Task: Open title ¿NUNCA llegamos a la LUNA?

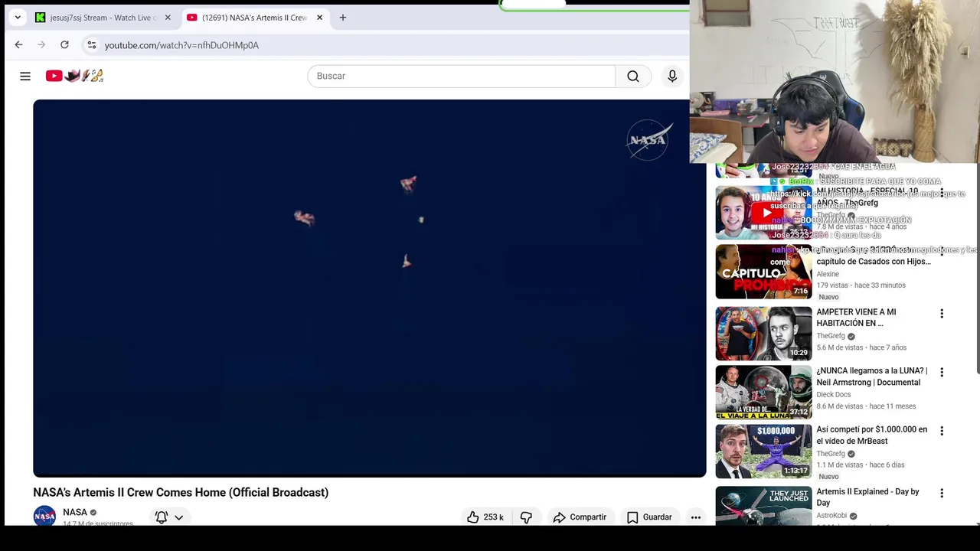Action: 872,377
